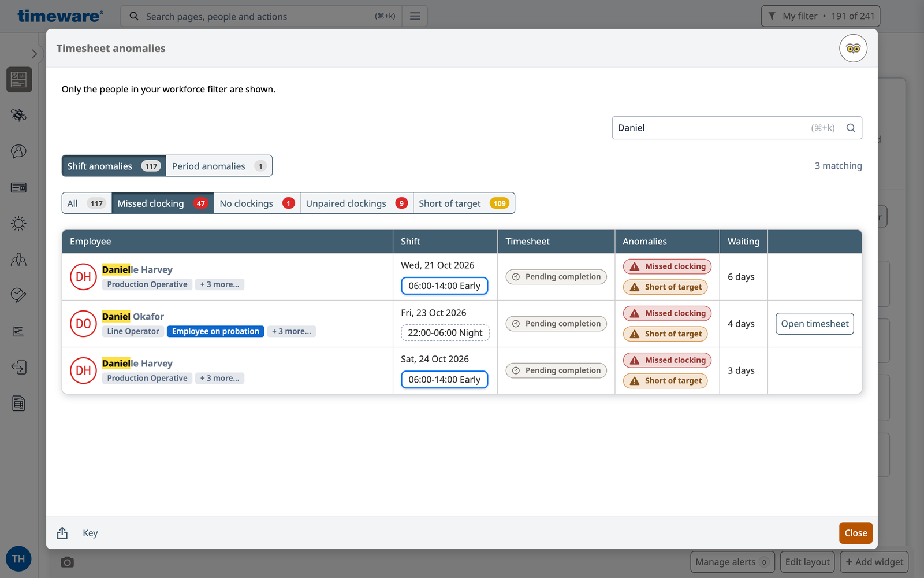Click the camera screenshot icon
The height and width of the screenshot is (578, 924).
68,562
